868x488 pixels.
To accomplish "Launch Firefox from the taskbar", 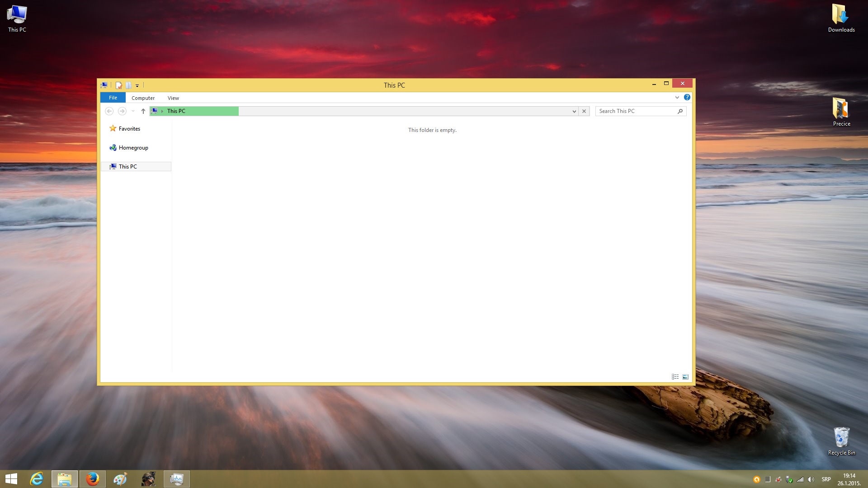I will point(93,479).
